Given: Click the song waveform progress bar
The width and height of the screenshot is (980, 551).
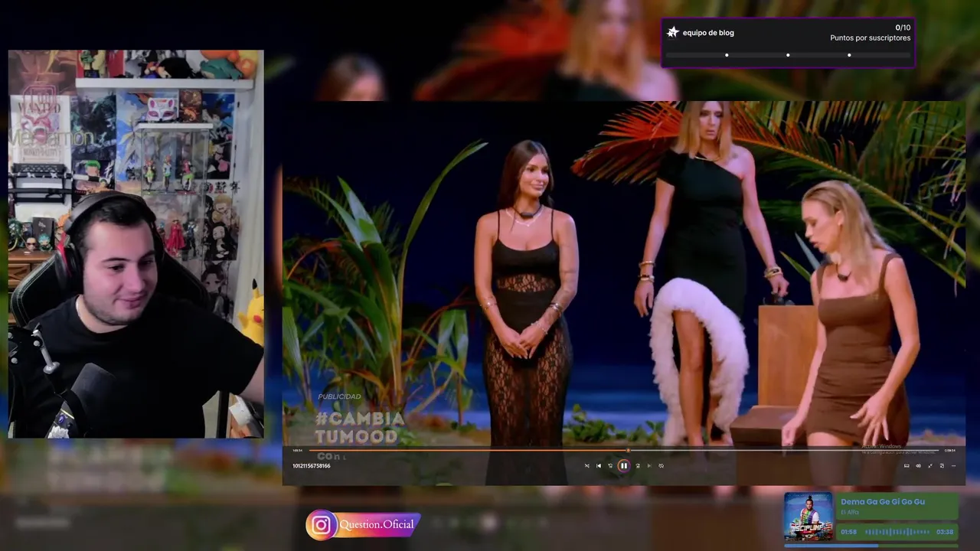Looking at the screenshot, I should pos(897,532).
